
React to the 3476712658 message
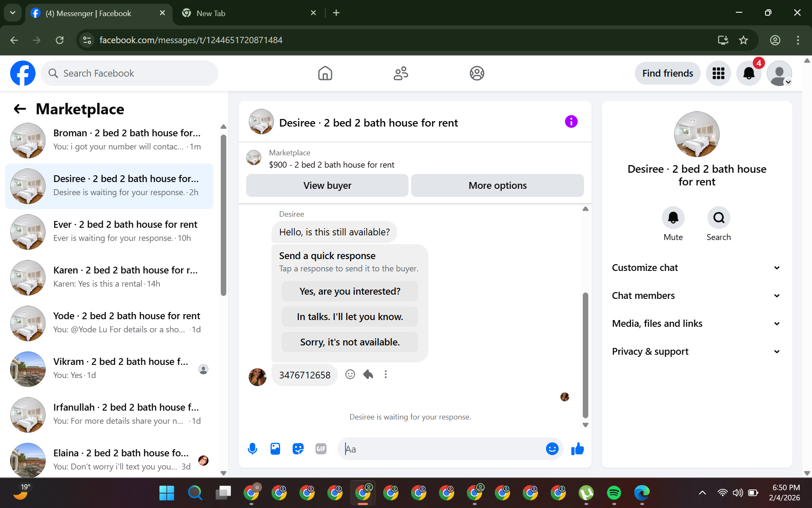pyautogui.click(x=350, y=374)
